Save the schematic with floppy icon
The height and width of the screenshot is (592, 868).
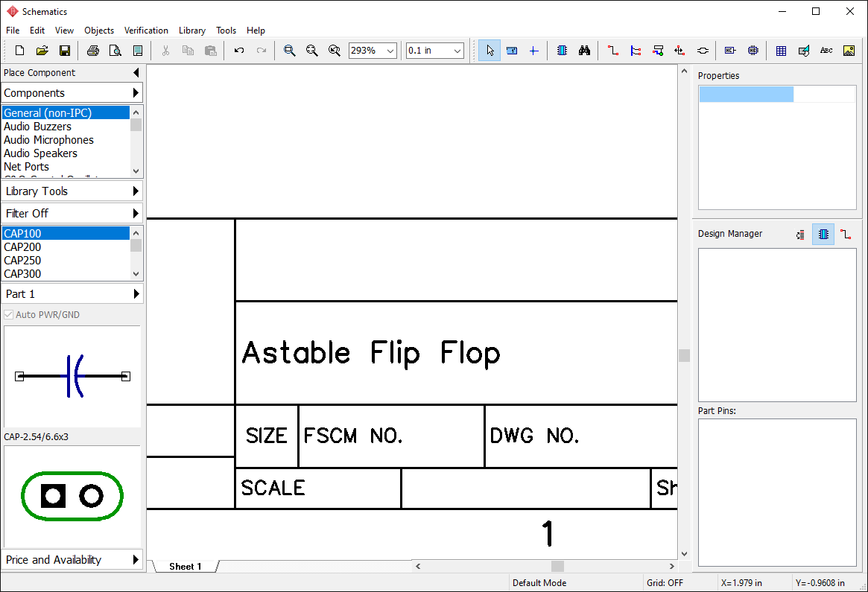(x=65, y=51)
